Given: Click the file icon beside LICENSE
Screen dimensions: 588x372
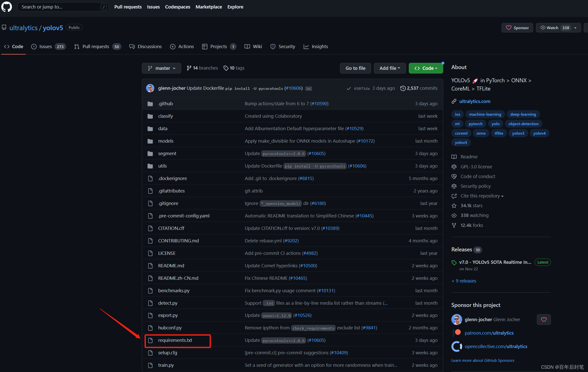Looking at the screenshot, I should point(150,253).
